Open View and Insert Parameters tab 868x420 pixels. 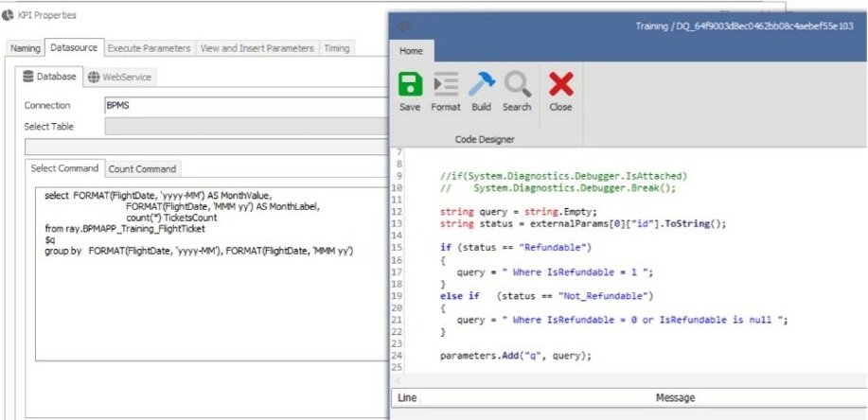[x=257, y=48]
